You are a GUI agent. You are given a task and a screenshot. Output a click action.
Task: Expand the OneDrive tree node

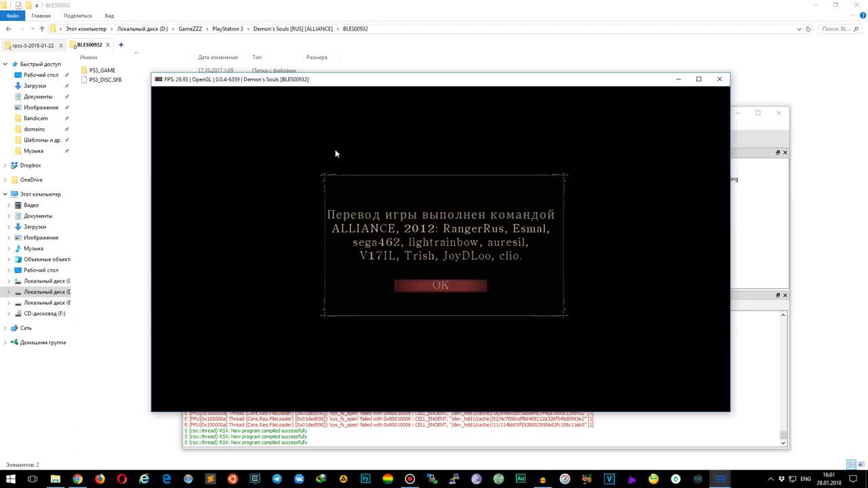point(5,180)
